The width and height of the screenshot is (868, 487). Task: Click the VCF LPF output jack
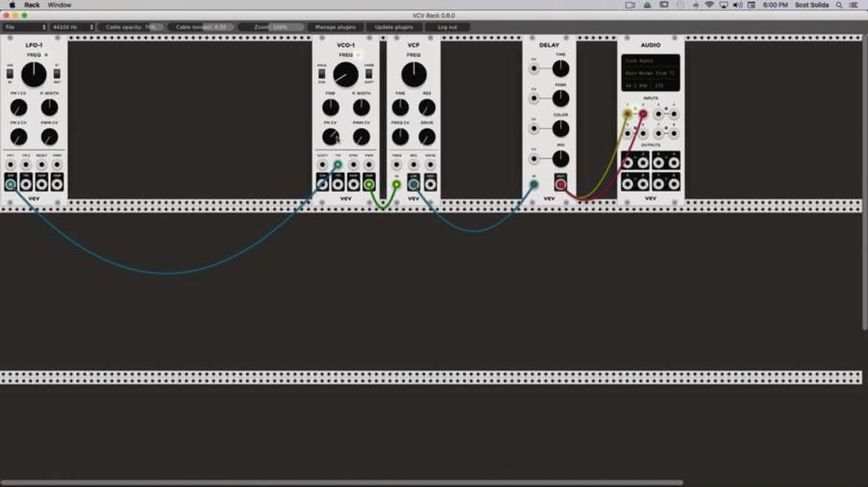pyautogui.click(x=413, y=185)
